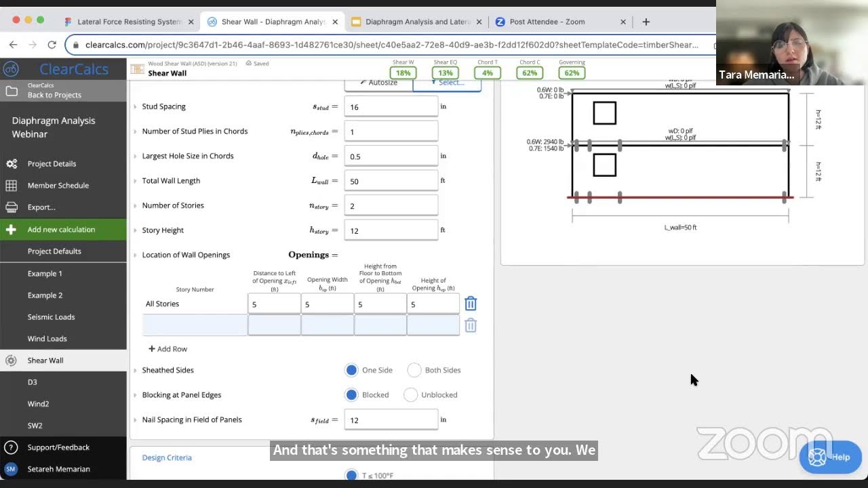Viewport: 868px width, 488px height.
Task: Select Both Sides sheathing
Action: pyautogui.click(x=414, y=370)
